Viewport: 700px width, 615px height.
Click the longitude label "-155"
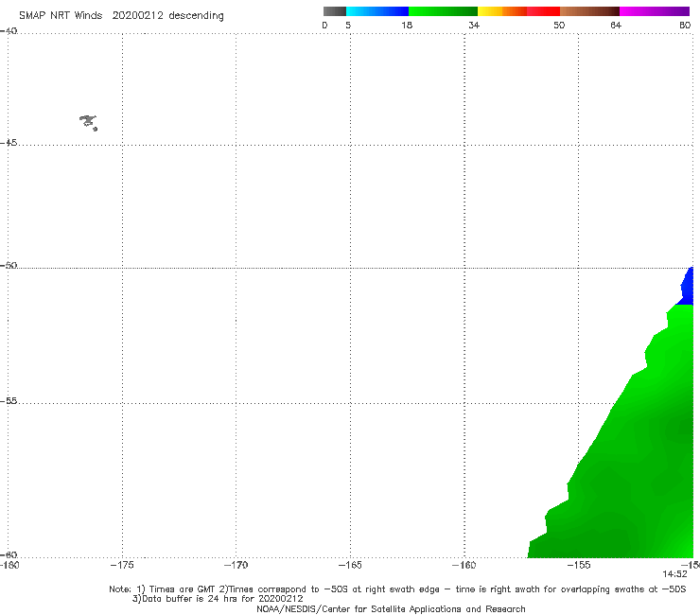tap(579, 566)
